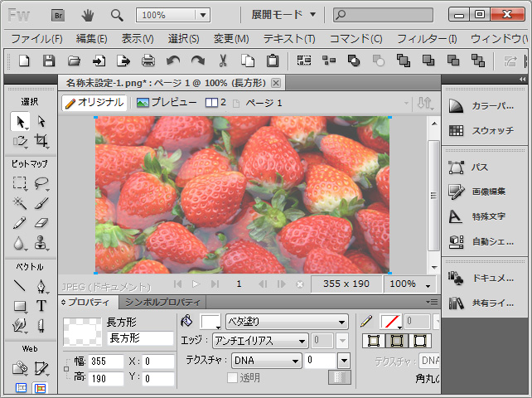532x398 pixels.
Task: Select the Marquee tool
Action: 20,182
